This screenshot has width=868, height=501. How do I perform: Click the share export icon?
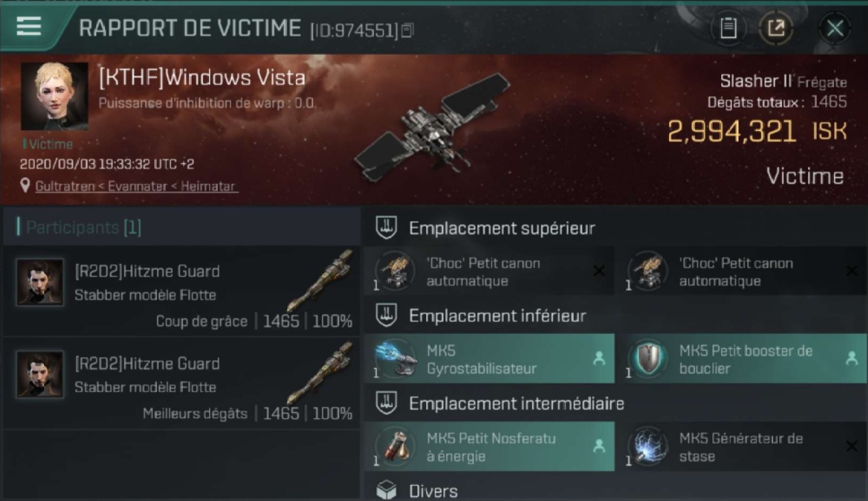click(775, 28)
